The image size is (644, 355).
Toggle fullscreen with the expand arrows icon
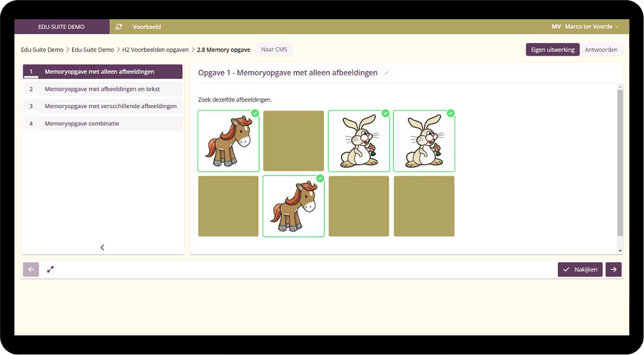[50, 270]
